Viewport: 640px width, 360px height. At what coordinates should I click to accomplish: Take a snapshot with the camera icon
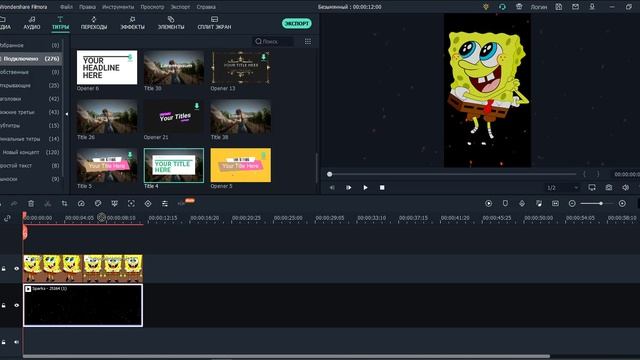[x=609, y=187]
